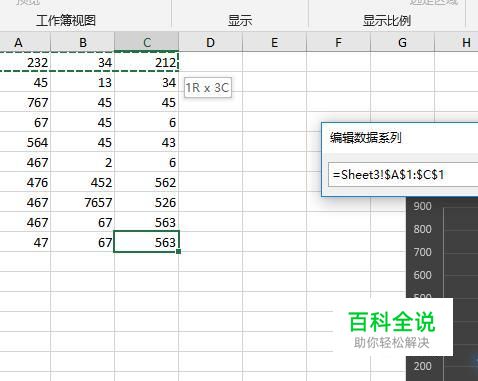Screen dimensions: 478x381
Task: Click the chart axis label 600
Action: click(x=422, y=275)
